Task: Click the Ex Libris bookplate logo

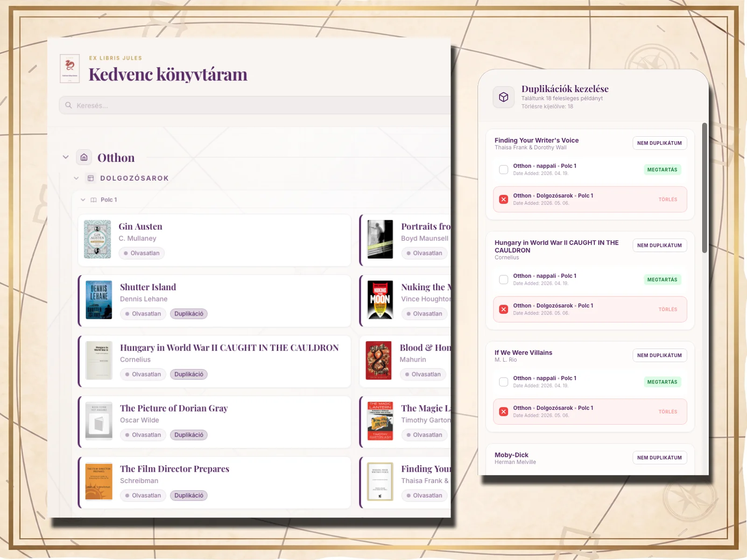Action: (x=70, y=69)
